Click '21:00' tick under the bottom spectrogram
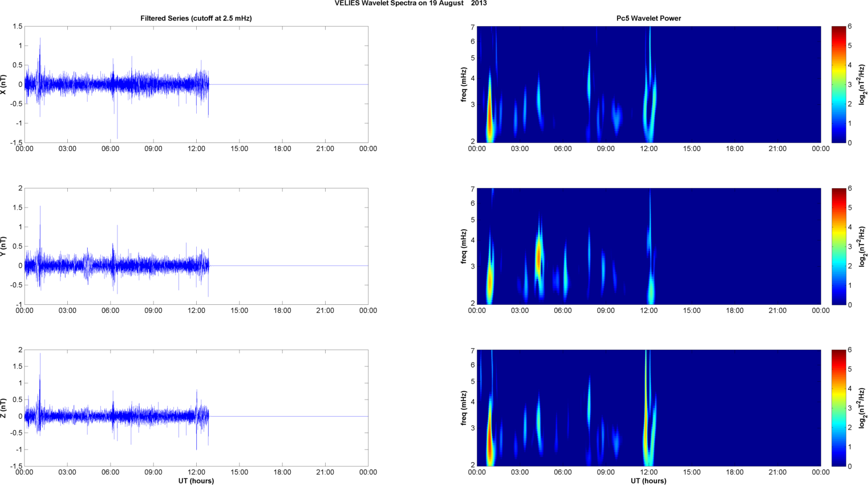This screenshot has height=485, width=868. [777, 472]
